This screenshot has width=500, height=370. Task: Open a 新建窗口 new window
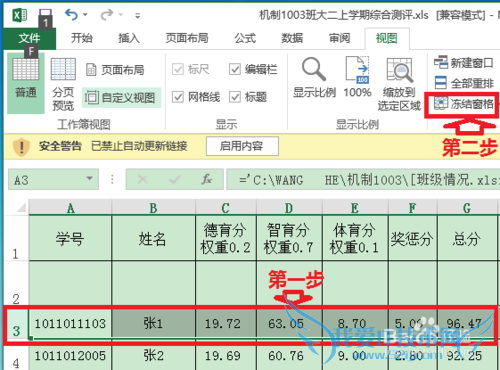click(x=463, y=63)
